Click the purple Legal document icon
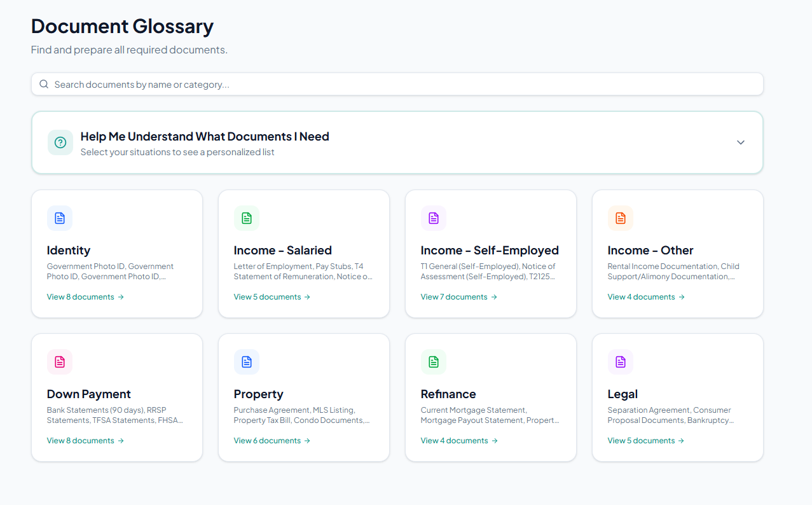Screen dimensions: 812x505 tap(620, 362)
